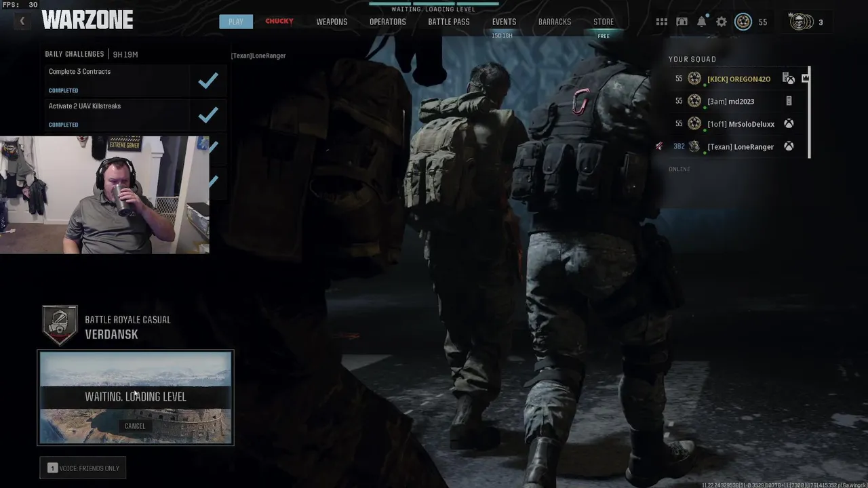Click the party leader crown icon
868x488 pixels.
tap(805, 78)
